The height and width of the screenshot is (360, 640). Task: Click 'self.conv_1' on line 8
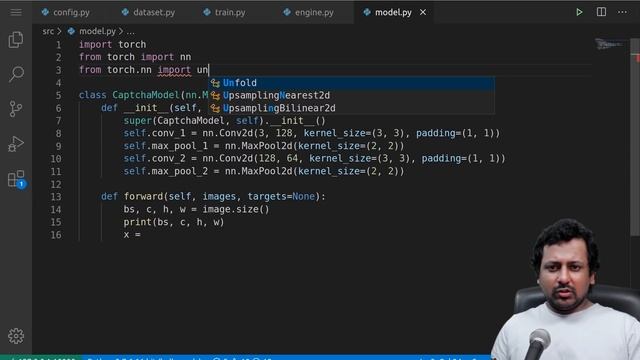click(157, 133)
